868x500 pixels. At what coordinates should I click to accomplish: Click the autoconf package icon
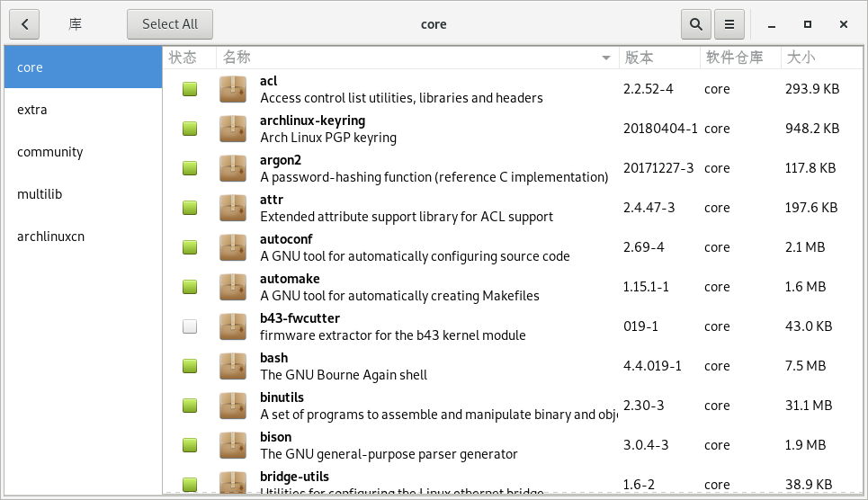tap(233, 247)
